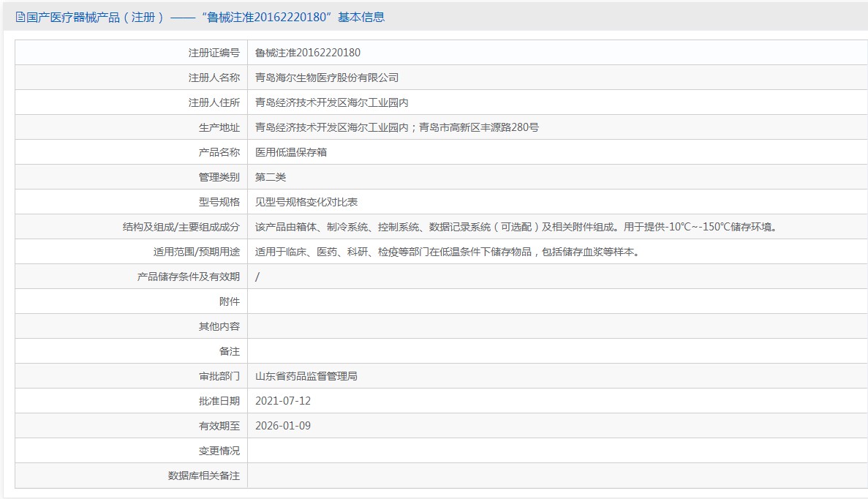This screenshot has width=868, height=499.
Task: Select the production address with 丰源路280号
Action: coord(397,127)
